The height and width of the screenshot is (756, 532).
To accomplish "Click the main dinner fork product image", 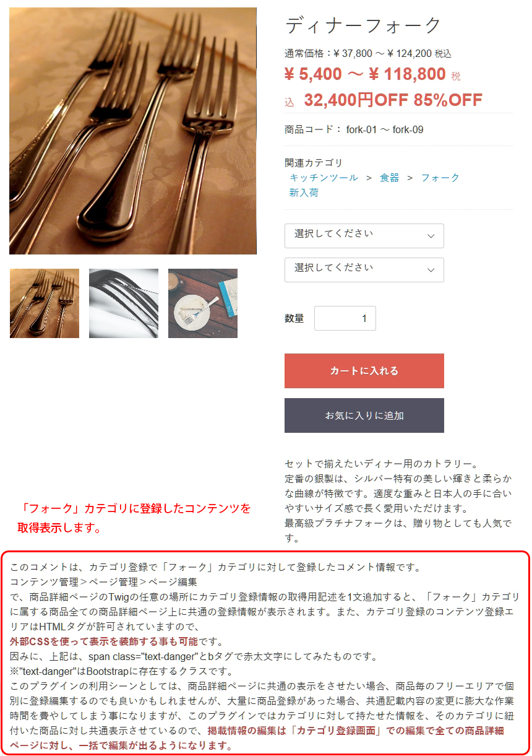I will point(133,131).
